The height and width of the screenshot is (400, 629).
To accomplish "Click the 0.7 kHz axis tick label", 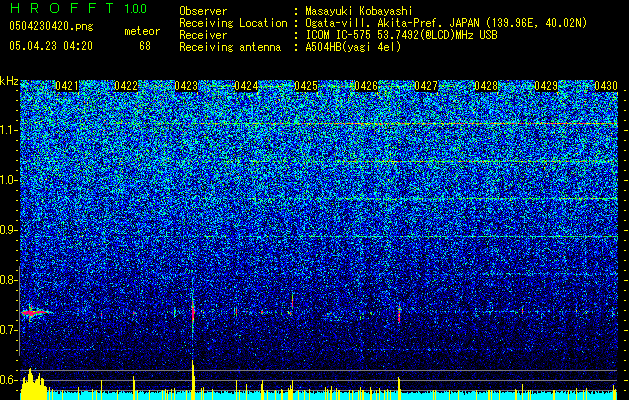I will point(9,330).
